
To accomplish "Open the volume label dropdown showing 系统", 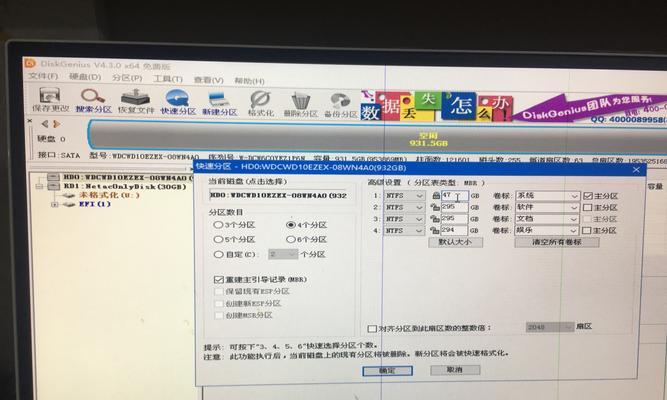I will pos(547,196).
